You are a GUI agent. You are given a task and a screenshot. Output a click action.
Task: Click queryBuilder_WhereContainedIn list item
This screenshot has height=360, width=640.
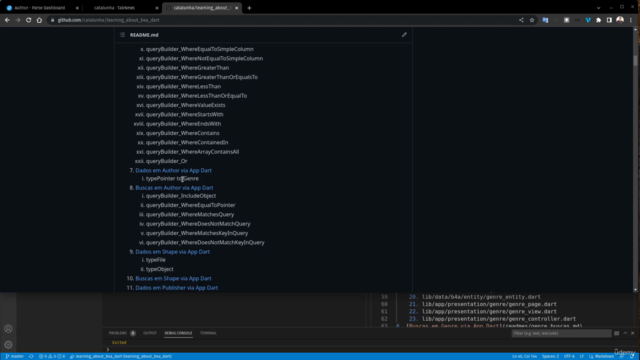187,142
